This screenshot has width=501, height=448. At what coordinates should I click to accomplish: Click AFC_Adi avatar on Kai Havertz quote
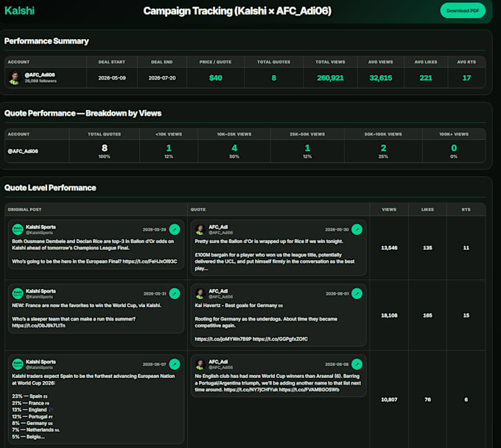coord(200,294)
